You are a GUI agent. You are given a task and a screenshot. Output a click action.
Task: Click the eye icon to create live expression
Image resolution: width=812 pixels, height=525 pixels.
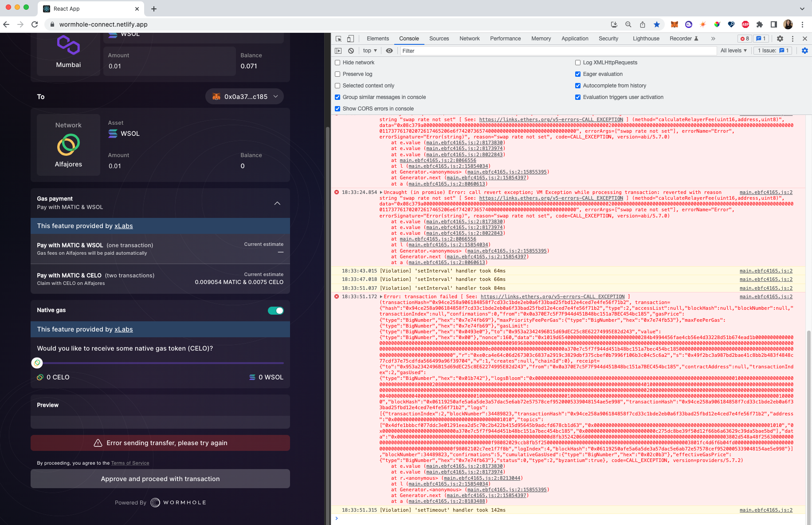tap(389, 51)
